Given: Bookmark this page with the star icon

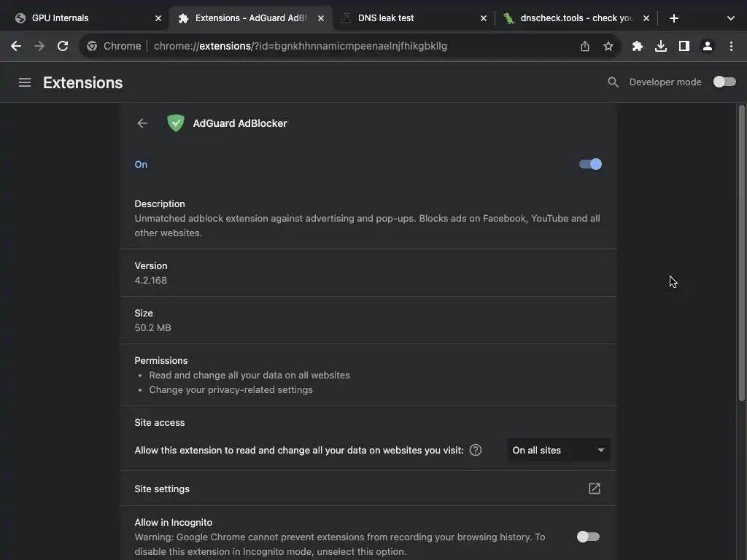Looking at the screenshot, I should (x=608, y=46).
